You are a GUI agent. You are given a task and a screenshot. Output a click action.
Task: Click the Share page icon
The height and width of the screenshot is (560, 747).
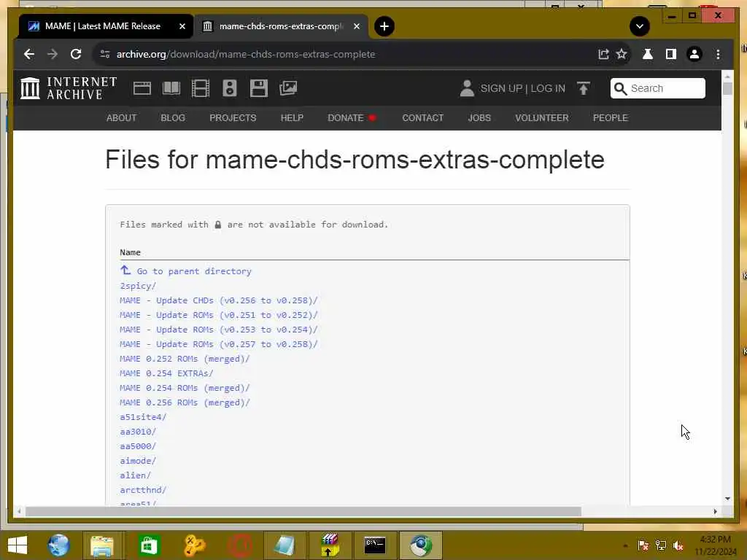point(603,54)
